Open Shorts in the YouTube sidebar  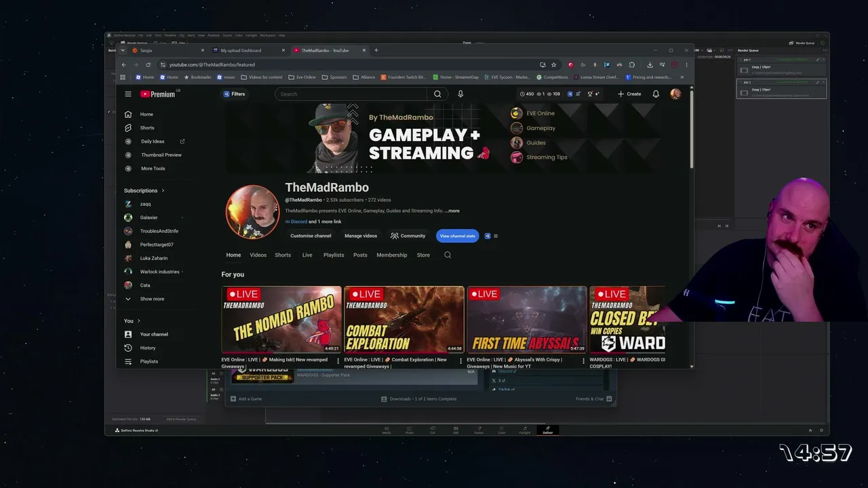click(x=147, y=128)
